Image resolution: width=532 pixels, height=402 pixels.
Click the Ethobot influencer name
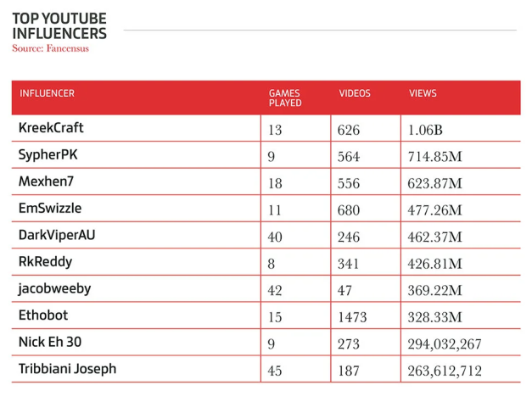[44, 315]
